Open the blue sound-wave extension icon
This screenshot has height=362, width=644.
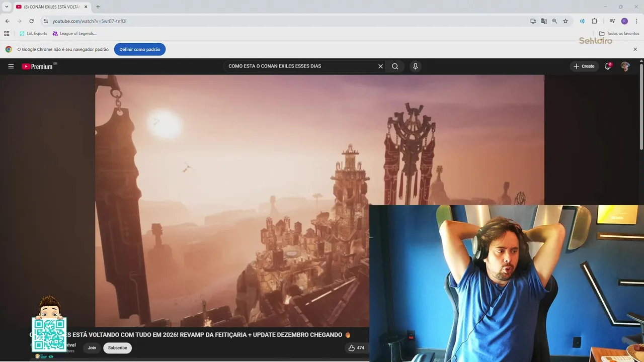point(582,21)
